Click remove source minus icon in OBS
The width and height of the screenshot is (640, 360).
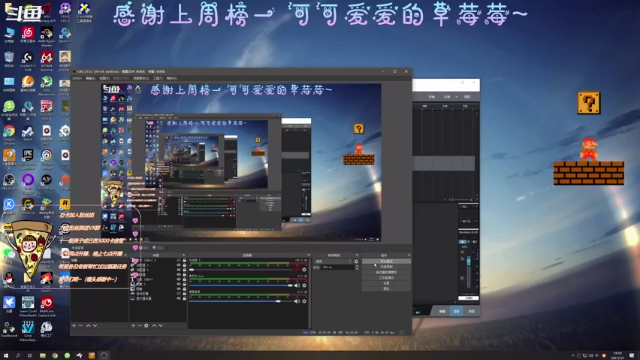[x=139, y=325]
